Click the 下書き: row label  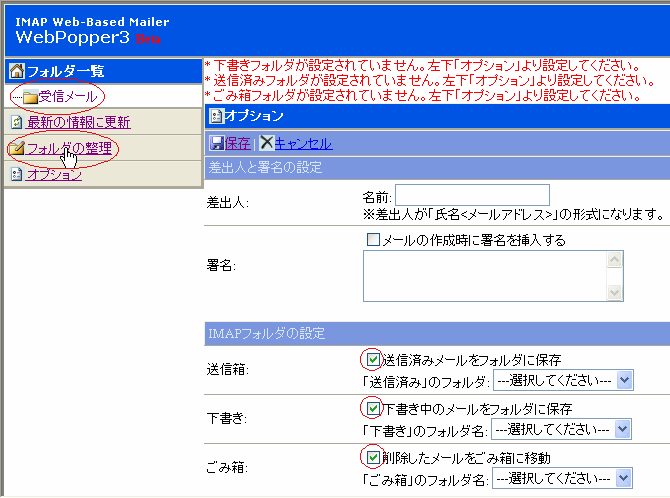point(226,418)
